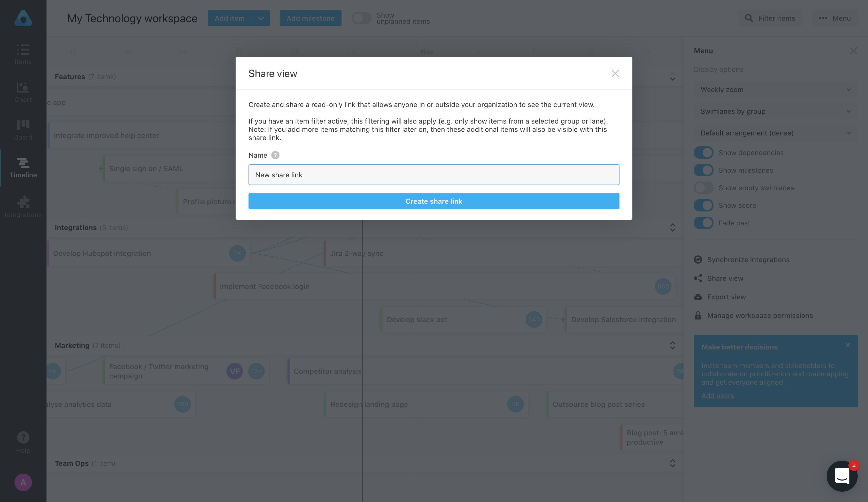This screenshot has height=502, width=868.
Task: Click the New share link name field
Action: (x=434, y=175)
